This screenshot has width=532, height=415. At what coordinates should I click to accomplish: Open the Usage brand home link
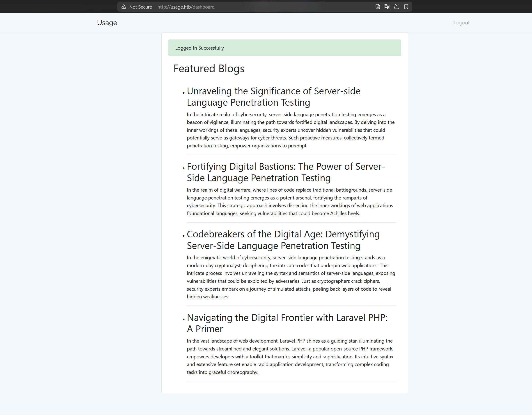tap(107, 23)
